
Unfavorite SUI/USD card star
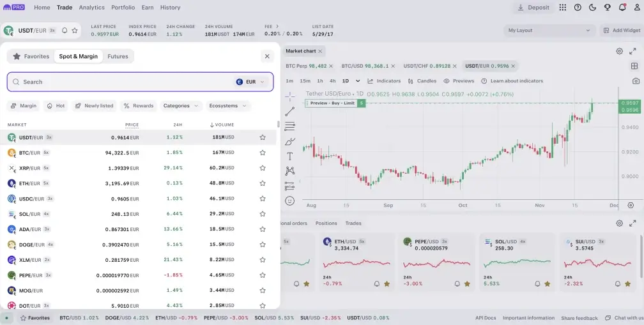click(x=627, y=283)
